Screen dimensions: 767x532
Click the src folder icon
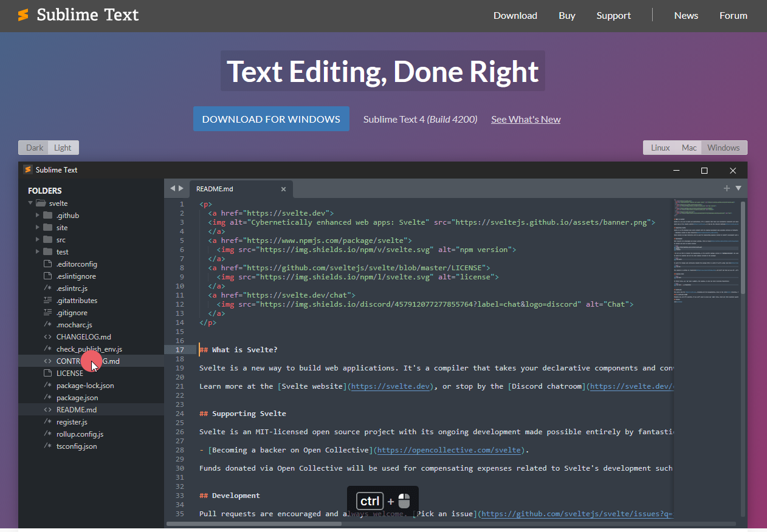(48, 239)
